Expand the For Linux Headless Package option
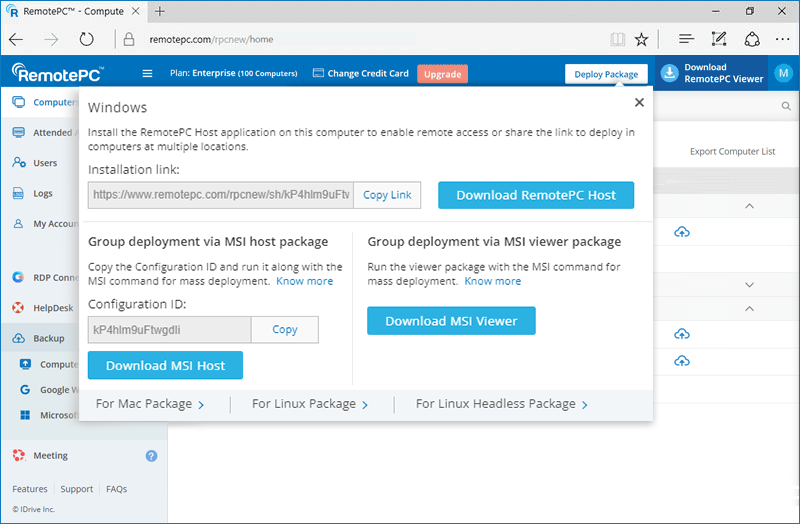 501,404
